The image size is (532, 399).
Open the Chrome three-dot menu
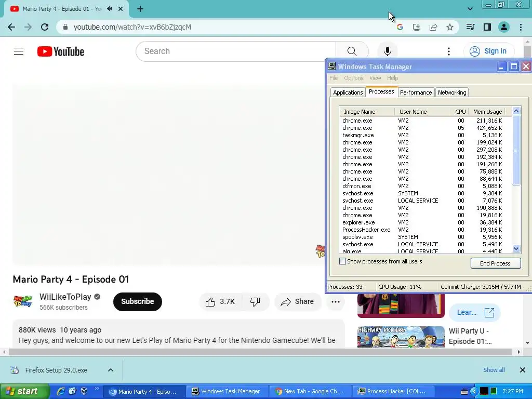coord(521,27)
